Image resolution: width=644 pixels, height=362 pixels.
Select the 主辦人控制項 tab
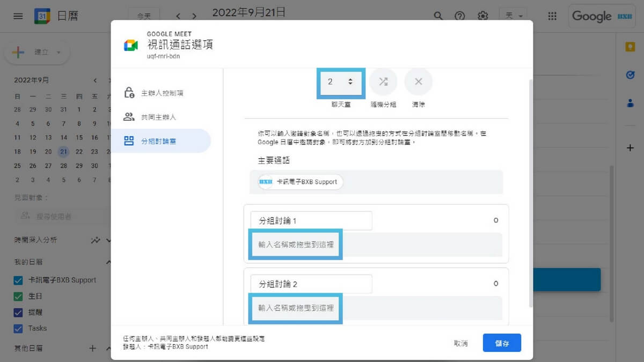pyautogui.click(x=162, y=93)
